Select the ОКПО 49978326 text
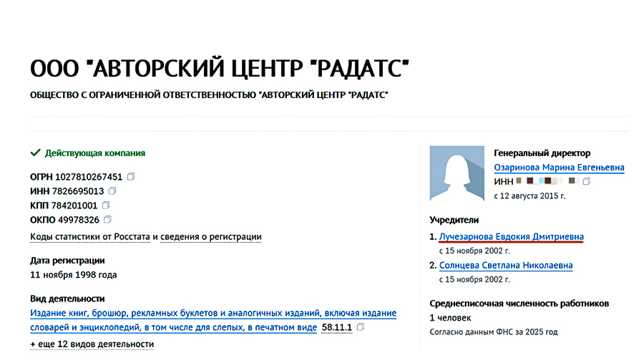 (64, 220)
